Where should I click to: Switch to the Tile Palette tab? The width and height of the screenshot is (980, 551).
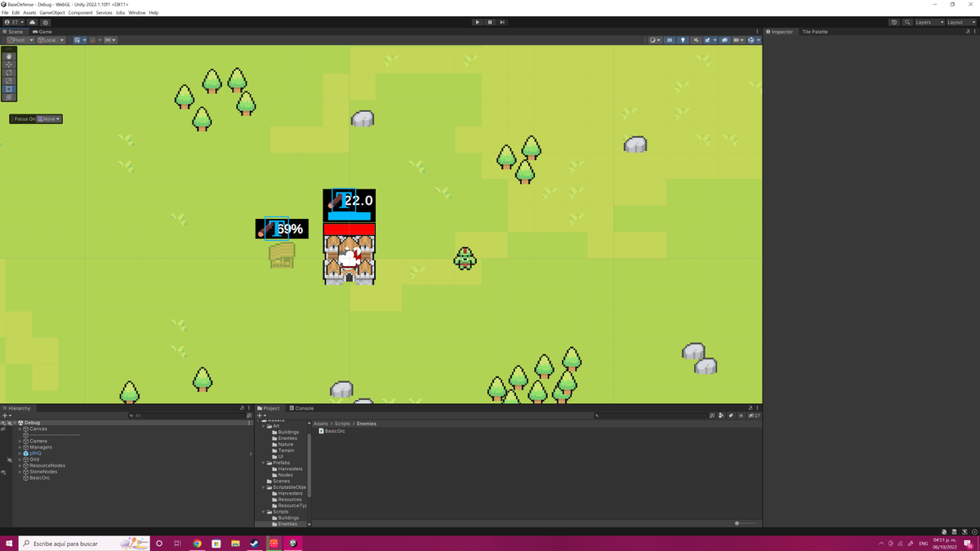click(814, 32)
